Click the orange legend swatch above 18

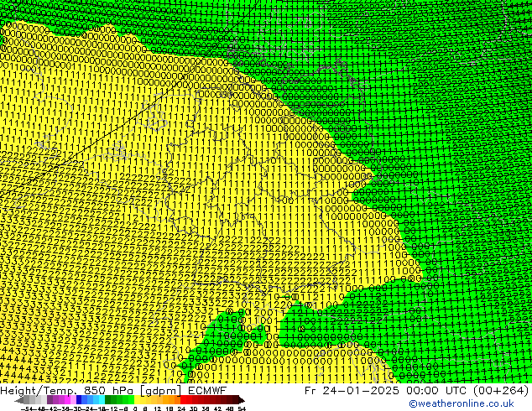(172, 400)
